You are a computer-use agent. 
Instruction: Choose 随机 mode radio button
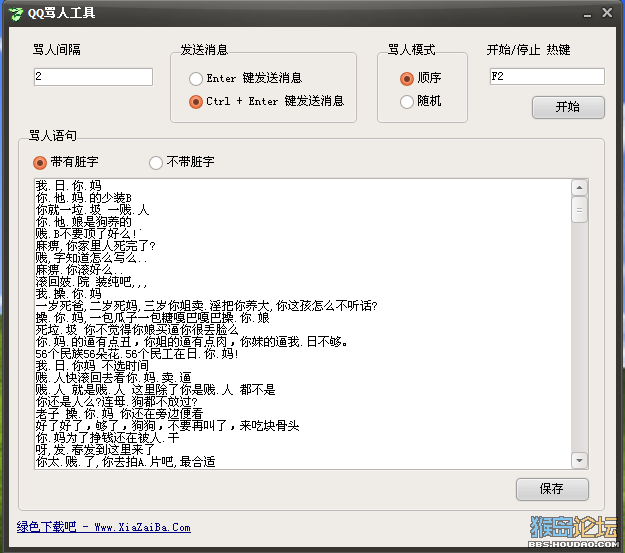(x=421, y=101)
